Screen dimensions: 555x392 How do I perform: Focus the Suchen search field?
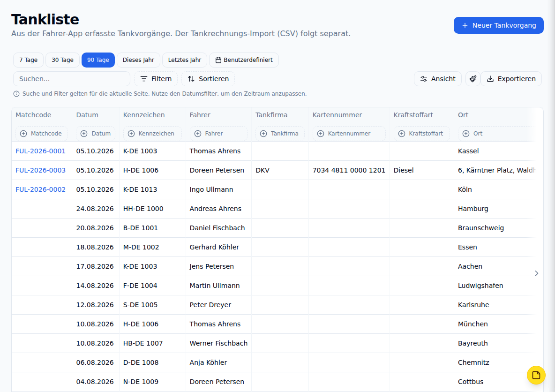[72, 79]
